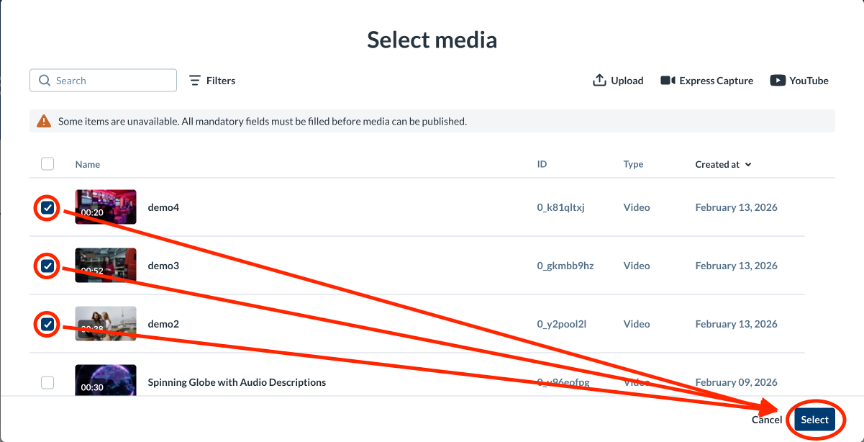Image resolution: width=864 pixels, height=442 pixels.
Task: Open the Filters icon
Action: tap(195, 80)
